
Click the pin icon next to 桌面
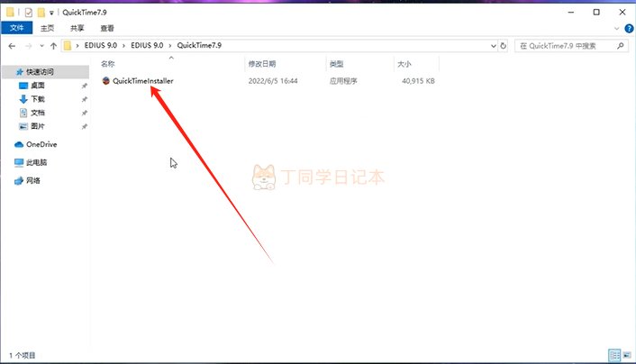tap(85, 86)
